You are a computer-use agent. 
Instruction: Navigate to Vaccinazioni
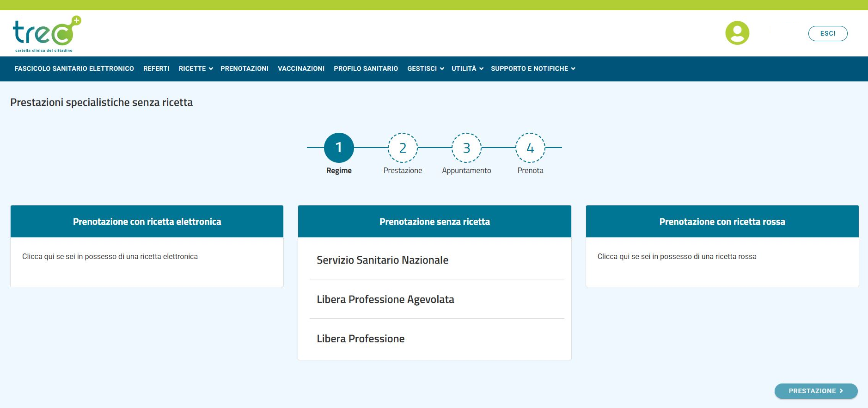pos(301,68)
